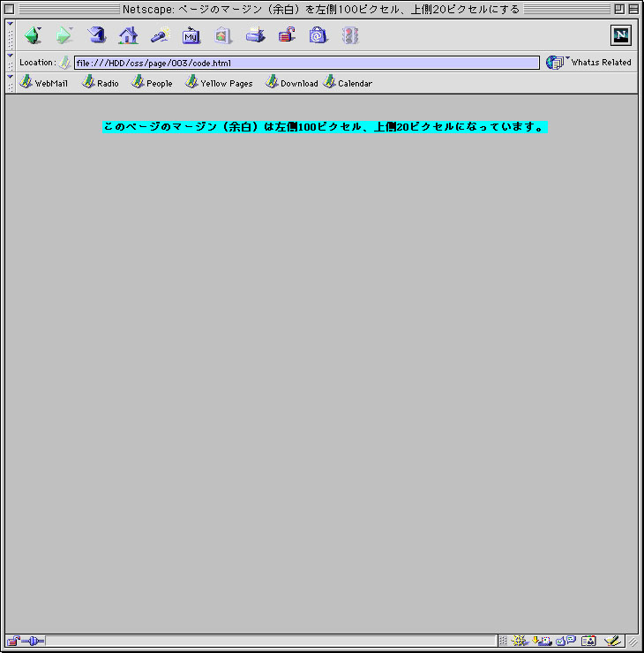Open the Address Book component icon

[588, 641]
